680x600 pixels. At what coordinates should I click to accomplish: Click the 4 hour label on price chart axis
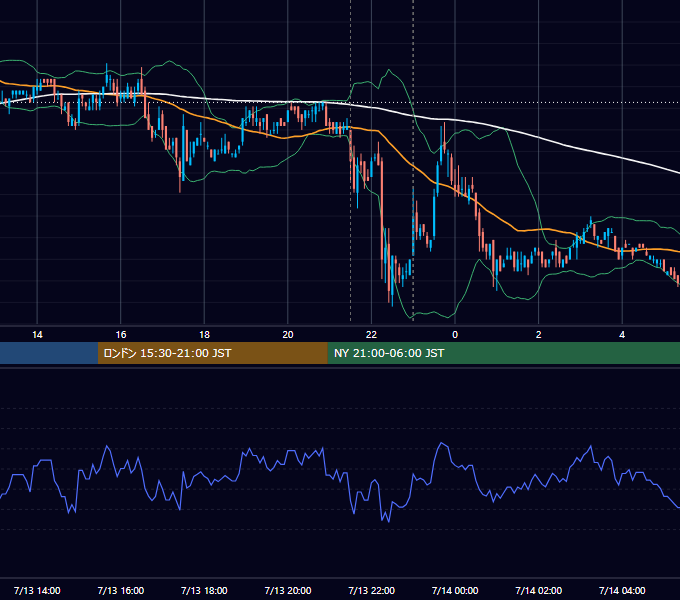coord(622,335)
